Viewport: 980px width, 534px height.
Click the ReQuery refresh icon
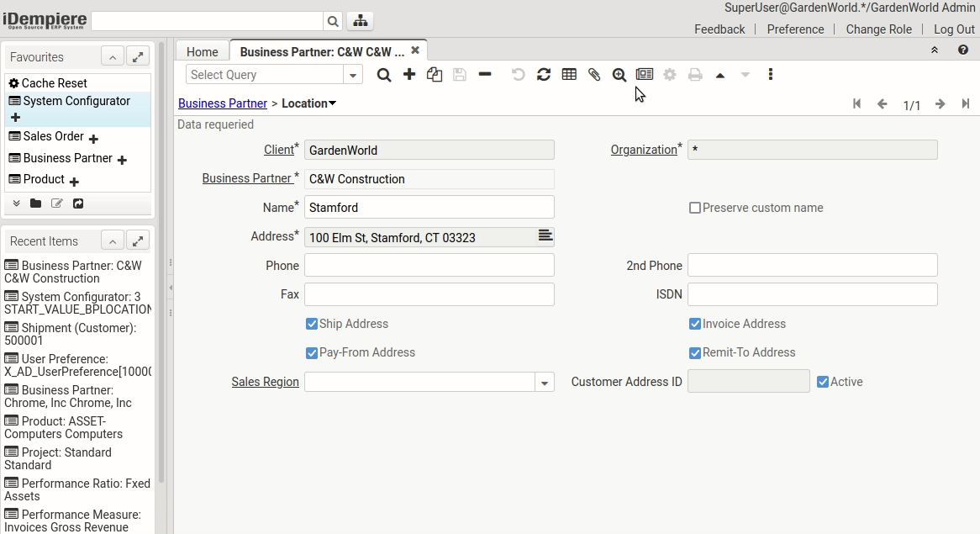[544, 75]
